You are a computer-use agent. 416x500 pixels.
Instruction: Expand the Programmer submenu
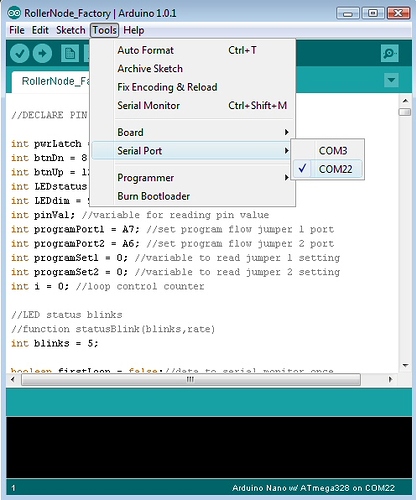[193, 178]
